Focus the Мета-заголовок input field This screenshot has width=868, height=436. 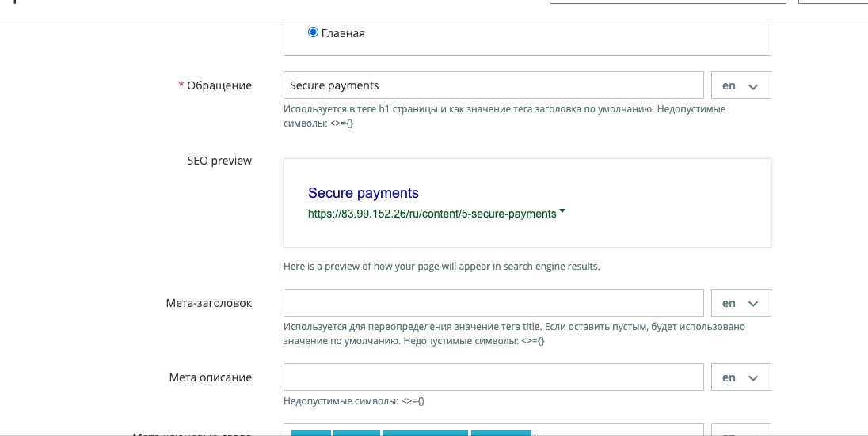point(493,303)
